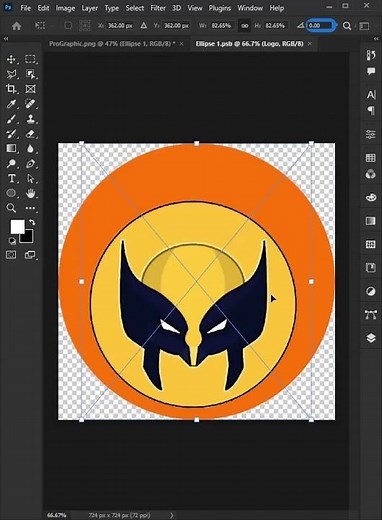382x520 pixels.
Task: Open the Character panel icon
Action: 371,95
